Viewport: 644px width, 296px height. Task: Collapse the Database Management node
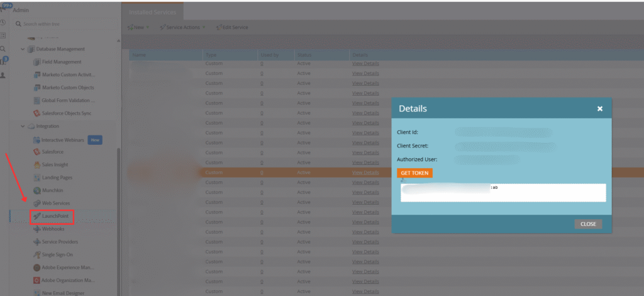coord(23,48)
